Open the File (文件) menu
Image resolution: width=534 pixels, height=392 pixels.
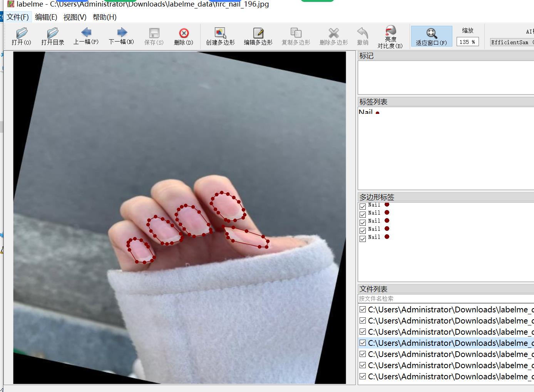coord(18,17)
